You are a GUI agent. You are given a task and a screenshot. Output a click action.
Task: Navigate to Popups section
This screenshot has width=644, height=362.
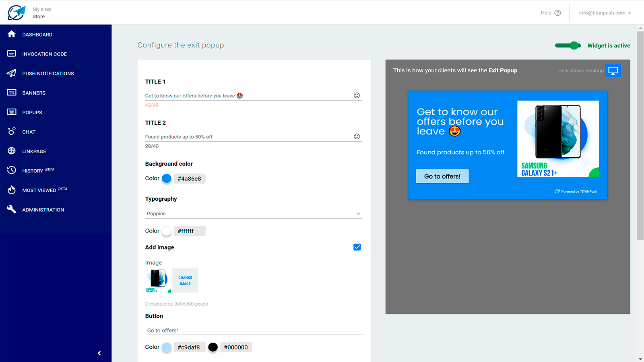32,112
